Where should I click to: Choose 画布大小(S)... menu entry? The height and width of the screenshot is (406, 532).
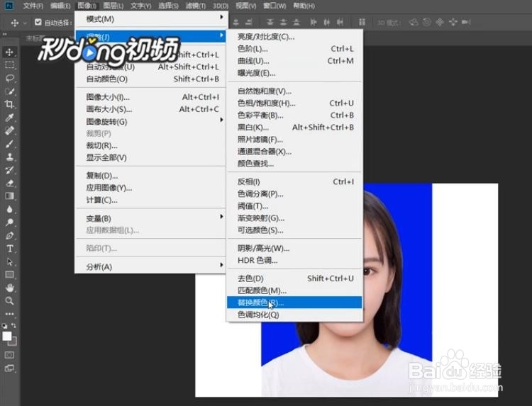pos(151,109)
